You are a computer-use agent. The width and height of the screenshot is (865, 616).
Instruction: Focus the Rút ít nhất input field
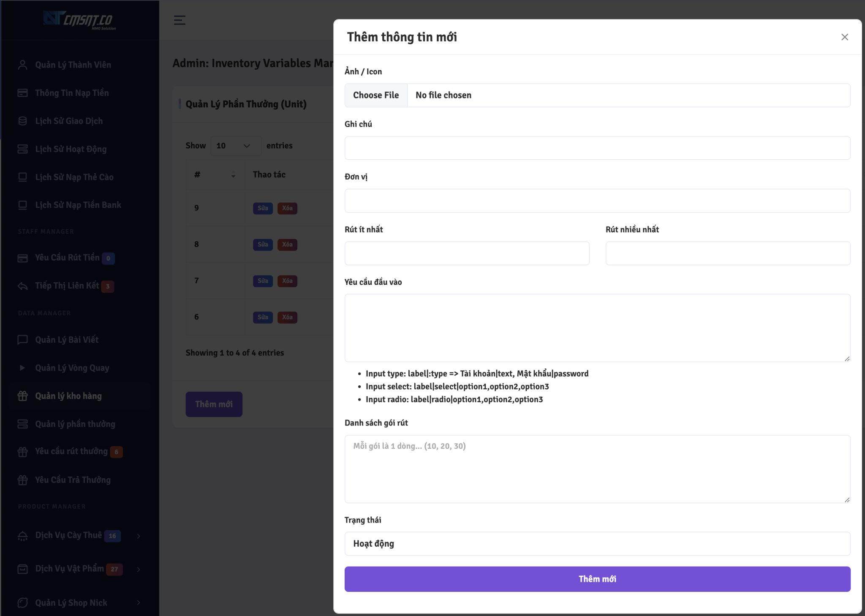[x=467, y=253]
